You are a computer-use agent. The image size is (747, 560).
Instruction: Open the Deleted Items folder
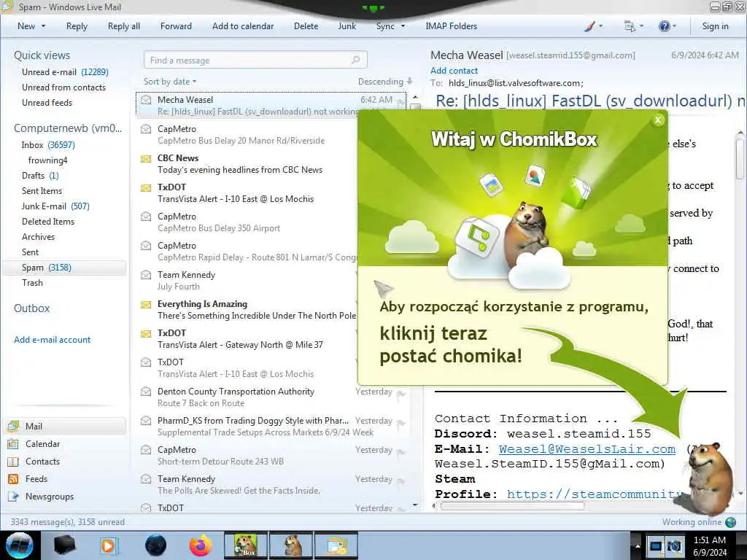coord(48,222)
